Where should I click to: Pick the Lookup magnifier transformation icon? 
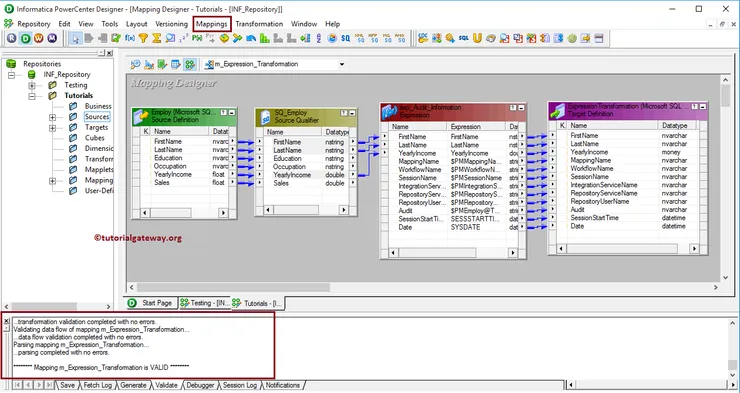(170, 38)
